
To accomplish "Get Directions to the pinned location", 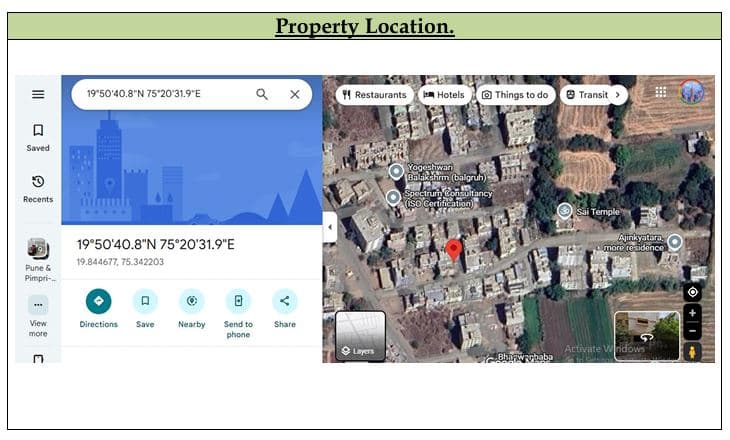I will [x=99, y=309].
